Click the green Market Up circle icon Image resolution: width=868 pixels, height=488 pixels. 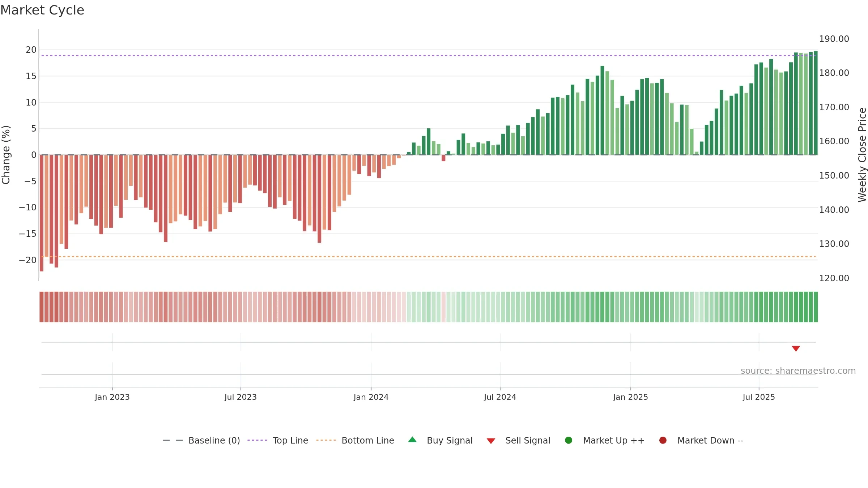pyautogui.click(x=569, y=440)
